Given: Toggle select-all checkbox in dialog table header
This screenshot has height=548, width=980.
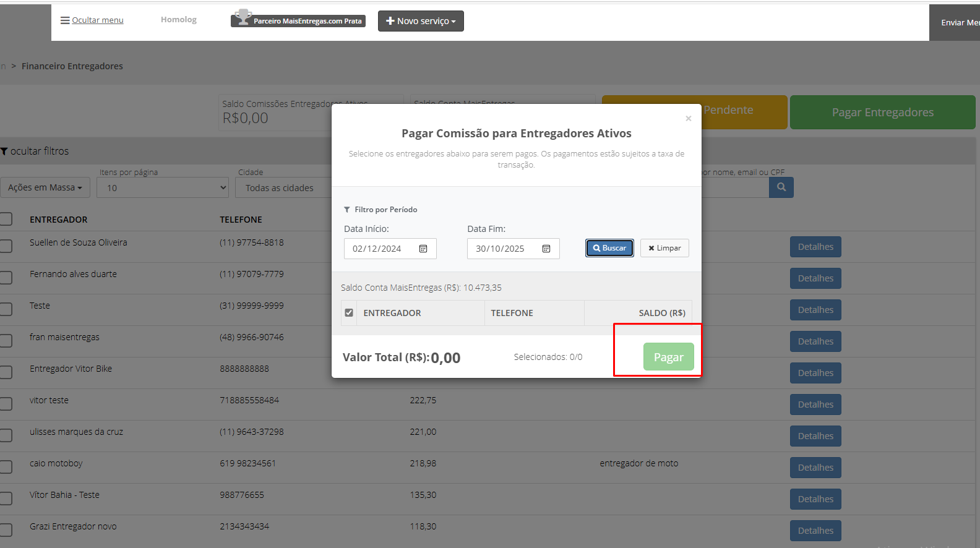Looking at the screenshot, I should coord(349,312).
